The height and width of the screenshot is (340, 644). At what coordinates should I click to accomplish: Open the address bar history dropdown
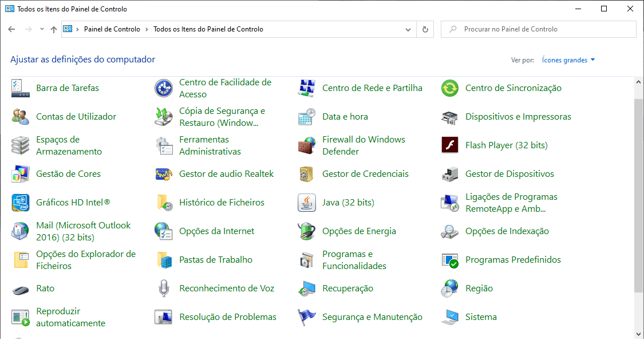pos(408,29)
